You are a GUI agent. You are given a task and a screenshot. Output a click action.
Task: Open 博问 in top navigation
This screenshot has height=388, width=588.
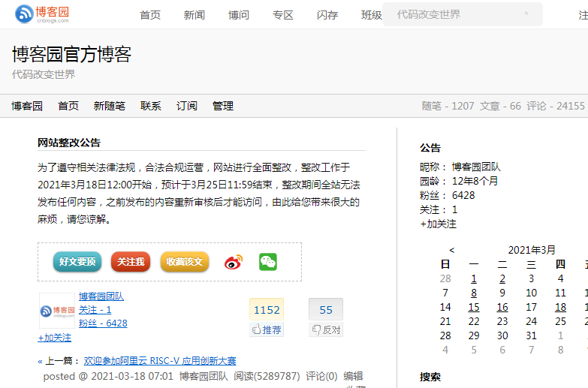coord(239,15)
